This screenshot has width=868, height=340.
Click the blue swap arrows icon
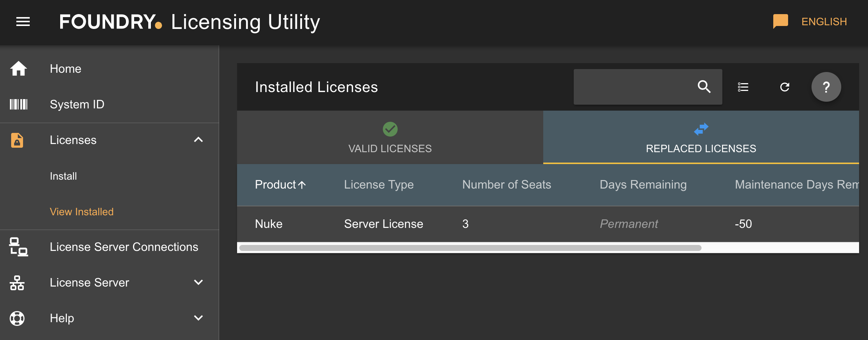point(701,129)
